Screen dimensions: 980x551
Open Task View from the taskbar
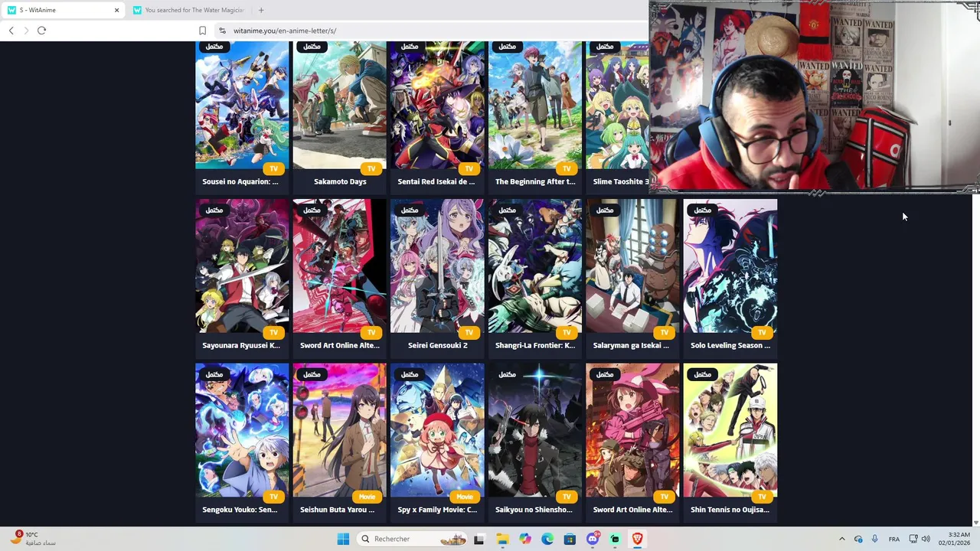pos(479,539)
